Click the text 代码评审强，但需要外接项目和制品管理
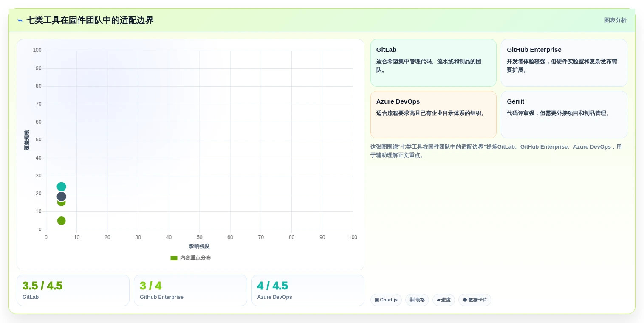644x323 pixels. click(559, 113)
